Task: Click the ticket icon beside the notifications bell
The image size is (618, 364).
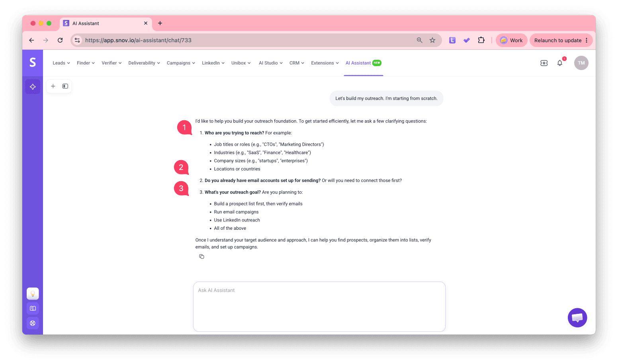Action: pyautogui.click(x=544, y=63)
